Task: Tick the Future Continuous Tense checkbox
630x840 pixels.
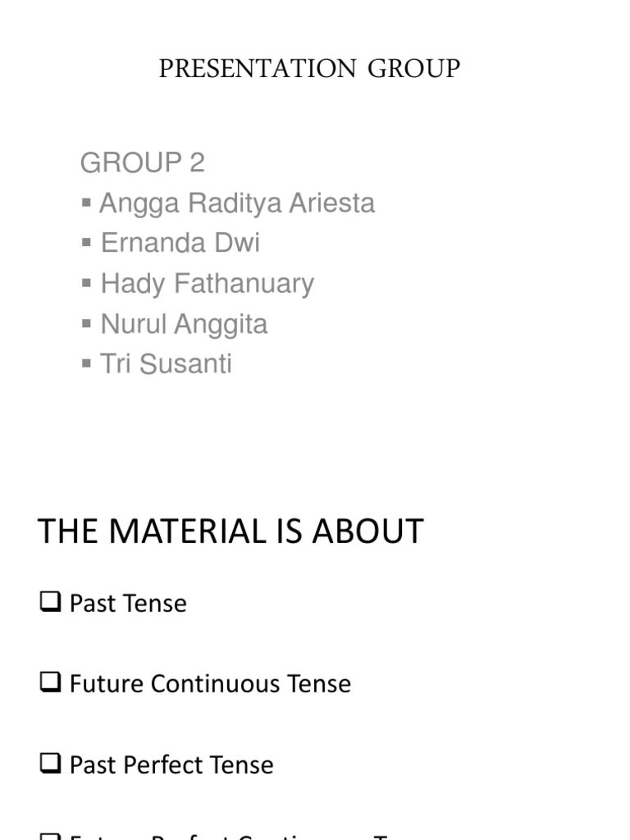Action: (x=50, y=683)
